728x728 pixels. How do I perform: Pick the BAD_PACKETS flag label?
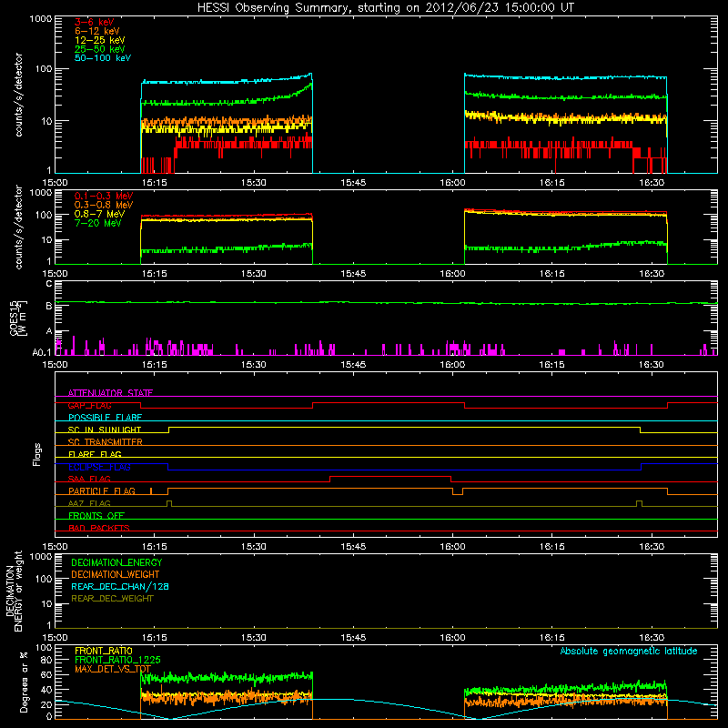[99, 528]
